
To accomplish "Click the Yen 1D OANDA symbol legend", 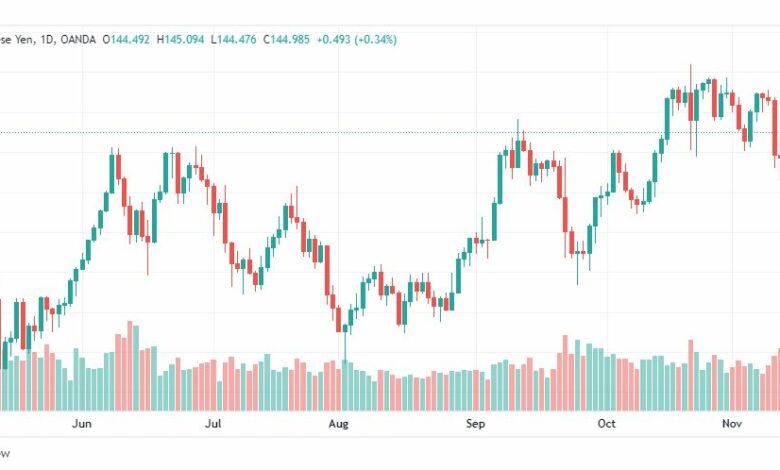I will (48, 39).
